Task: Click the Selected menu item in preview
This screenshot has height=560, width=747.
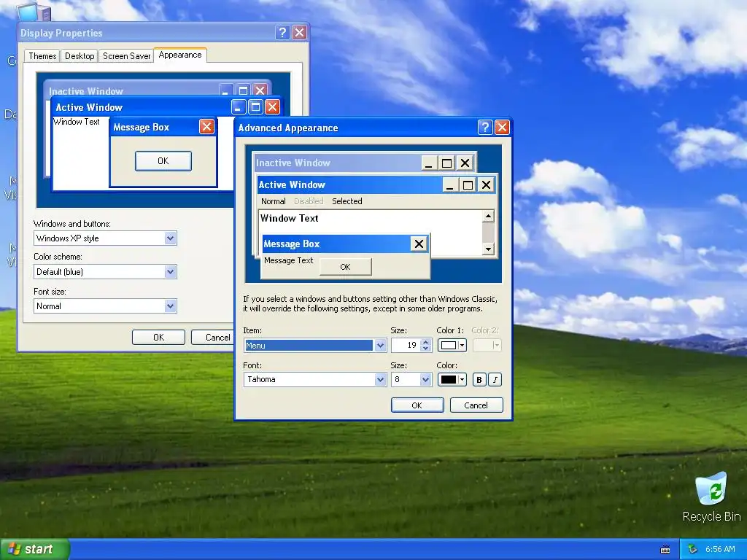Action: click(x=347, y=201)
